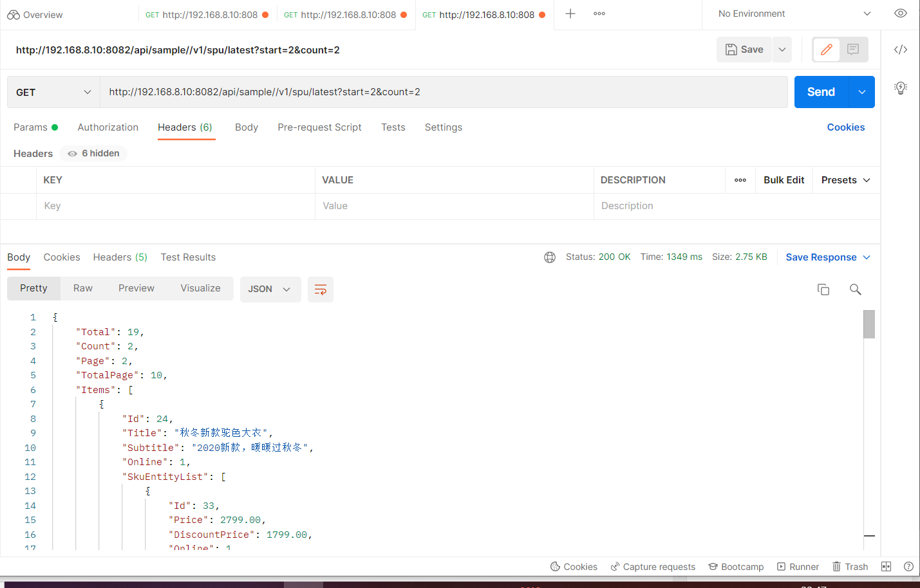
Task: Open the code snippet panel
Action: (x=901, y=48)
